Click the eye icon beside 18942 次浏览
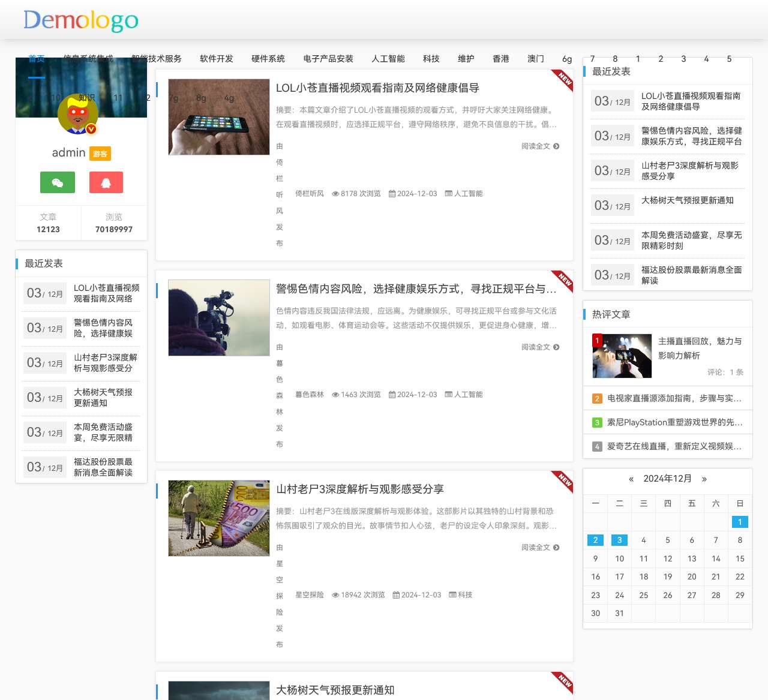Viewport: 768px width, 700px height. pos(335,595)
